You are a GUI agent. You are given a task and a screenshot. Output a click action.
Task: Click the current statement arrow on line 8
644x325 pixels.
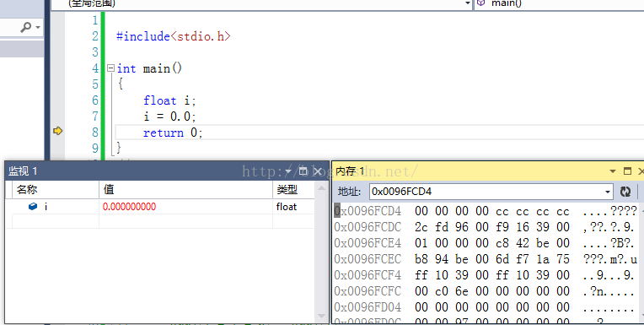pos(57,131)
